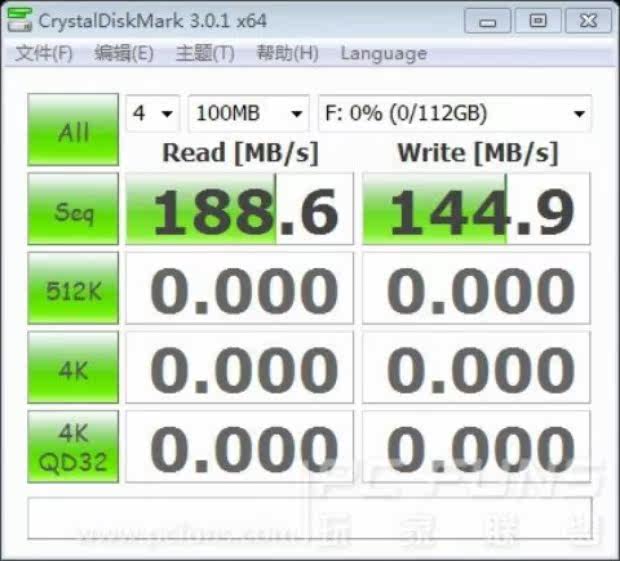The width and height of the screenshot is (620, 561).
Task: Click the 512K write result 0.000
Action: click(x=476, y=288)
